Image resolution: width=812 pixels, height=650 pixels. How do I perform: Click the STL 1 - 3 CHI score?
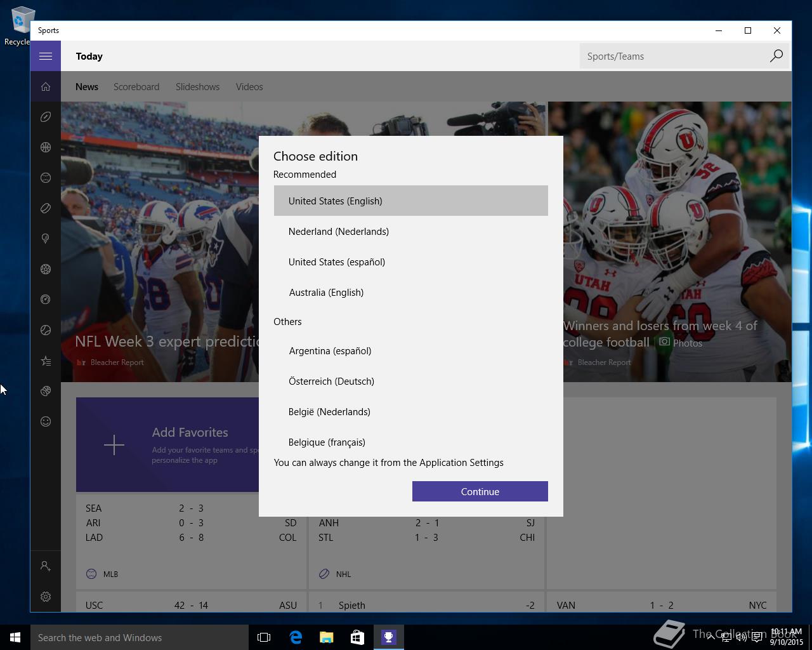tap(426, 537)
